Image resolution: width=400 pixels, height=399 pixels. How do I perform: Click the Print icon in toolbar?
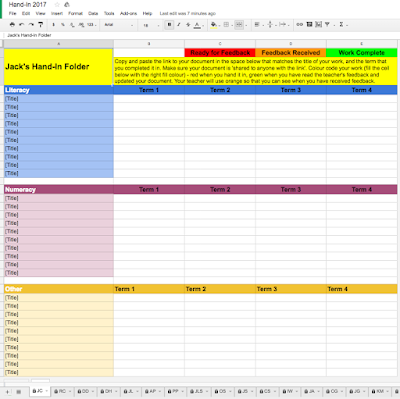tap(12, 24)
